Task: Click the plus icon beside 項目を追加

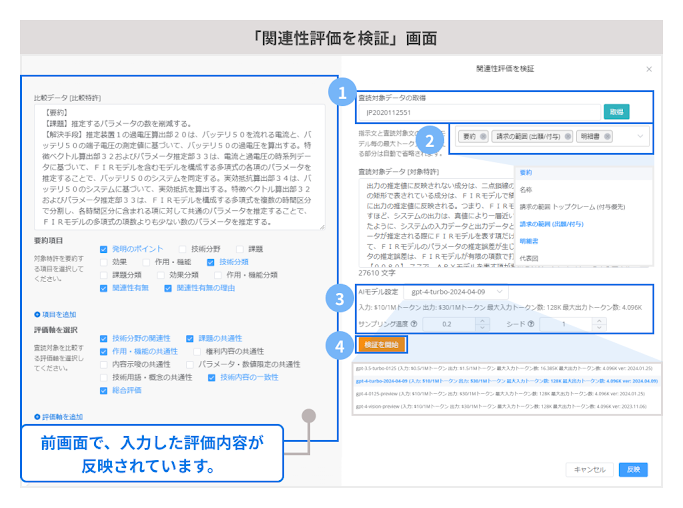Action: (x=37, y=314)
